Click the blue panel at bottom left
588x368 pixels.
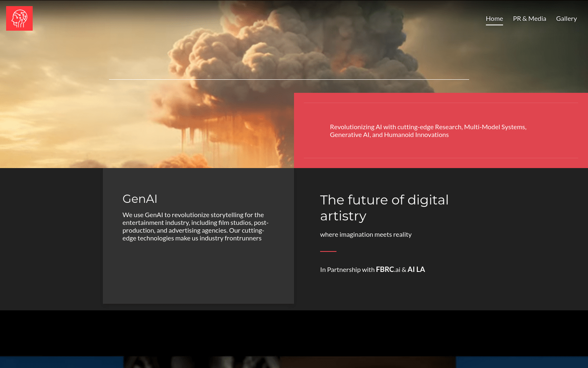(x=61, y=362)
